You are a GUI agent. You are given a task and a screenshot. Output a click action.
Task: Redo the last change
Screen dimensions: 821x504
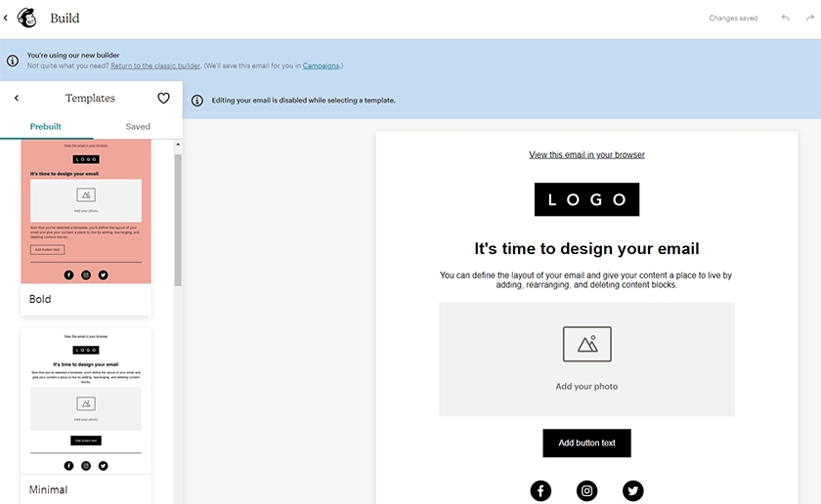[810, 18]
